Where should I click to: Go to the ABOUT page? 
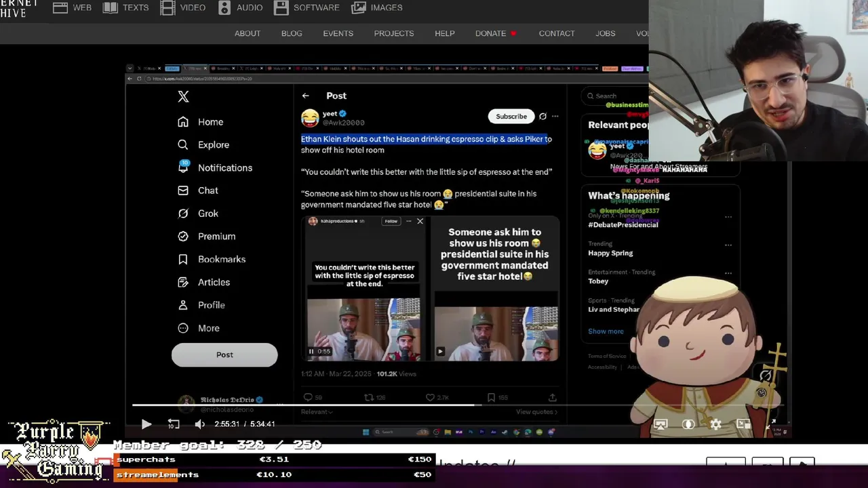(x=248, y=33)
